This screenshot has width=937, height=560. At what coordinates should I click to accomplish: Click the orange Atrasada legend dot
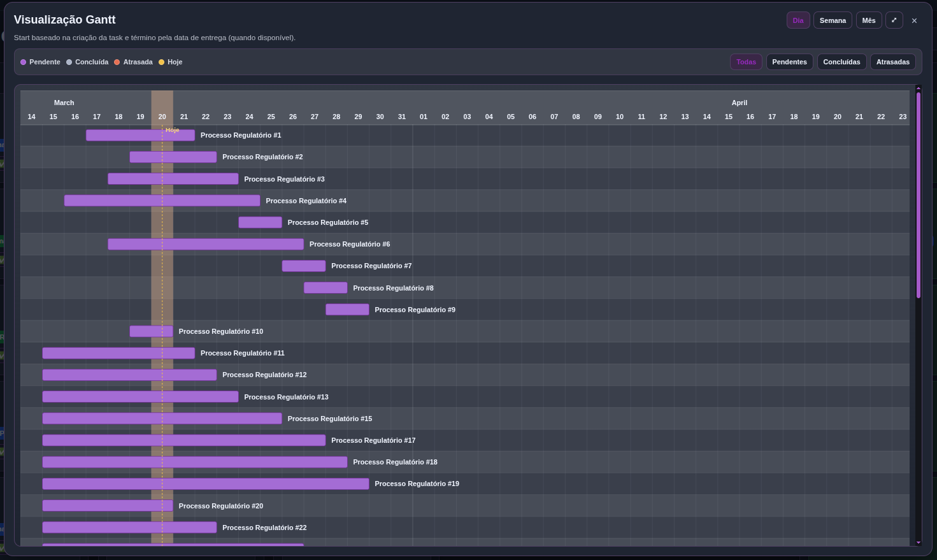coord(117,62)
